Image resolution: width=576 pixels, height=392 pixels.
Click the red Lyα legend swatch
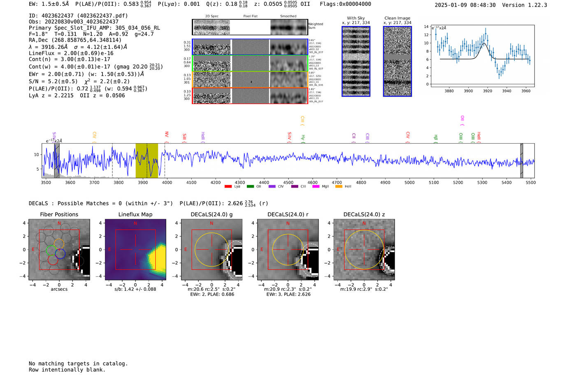pos(228,186)
